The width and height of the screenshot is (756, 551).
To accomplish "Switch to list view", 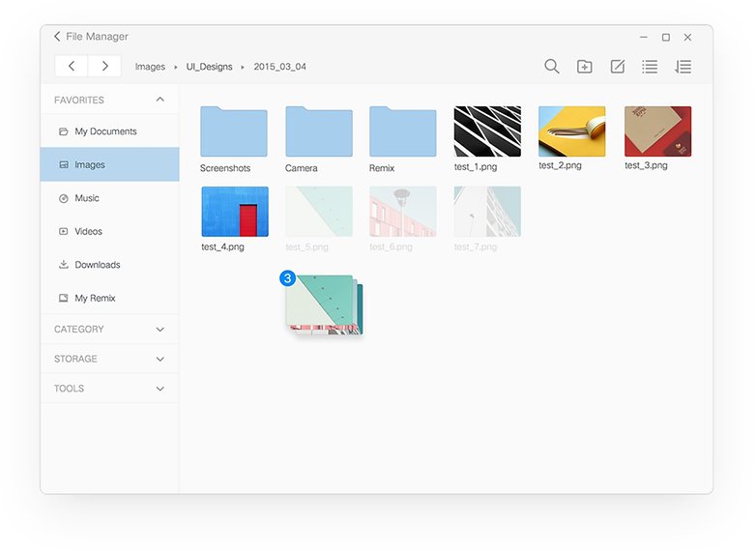I will point(650,67).
